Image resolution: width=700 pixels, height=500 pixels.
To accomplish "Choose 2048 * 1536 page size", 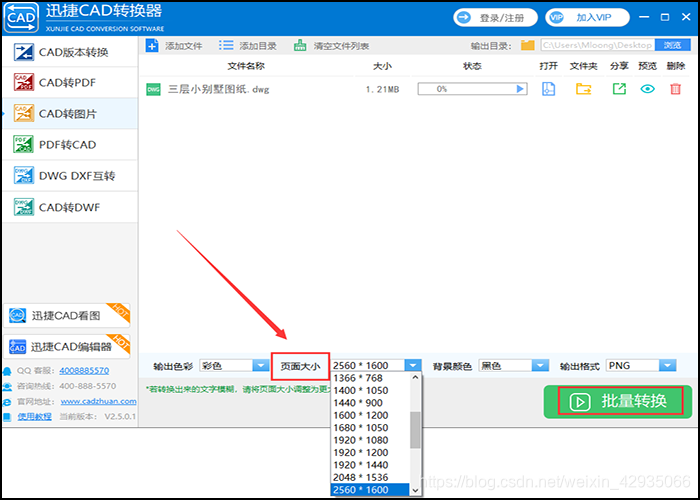I will click(x=370, y=478).
